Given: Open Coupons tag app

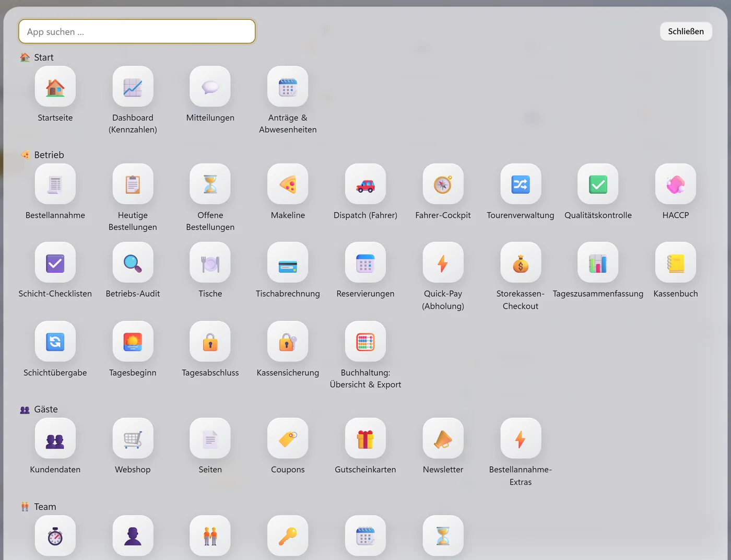Looking at the screenshot, I should click(288, 439).
